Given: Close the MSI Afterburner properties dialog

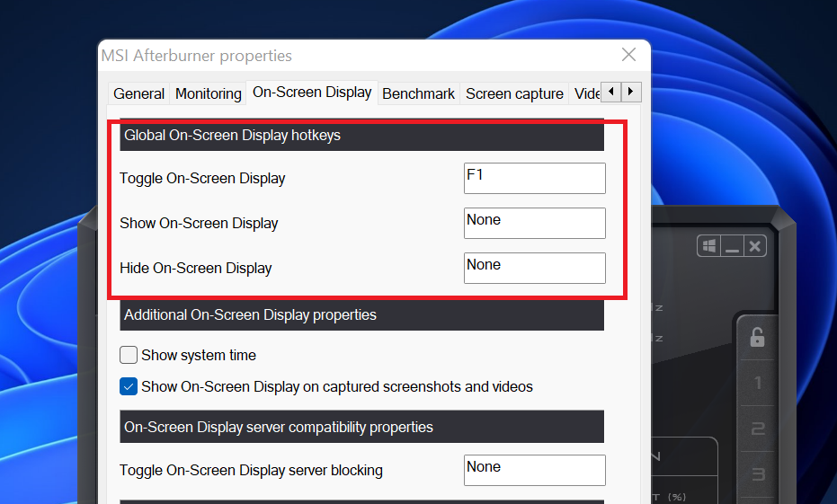Looking at the screenshot, I should 628,55.
